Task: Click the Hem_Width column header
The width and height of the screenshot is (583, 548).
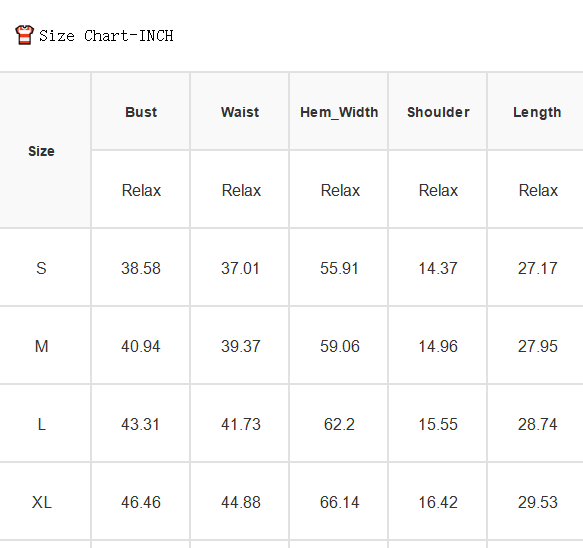Action: point(339,112)
